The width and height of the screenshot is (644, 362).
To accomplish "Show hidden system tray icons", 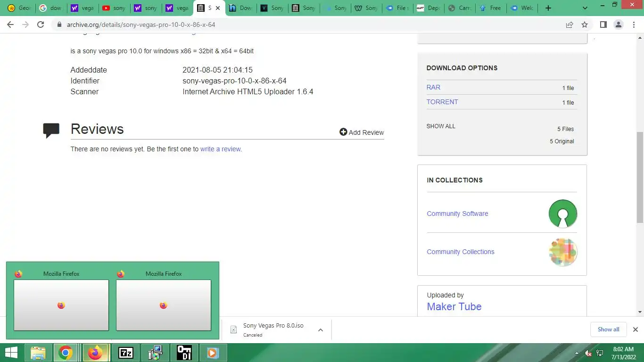I will point(577,353).
